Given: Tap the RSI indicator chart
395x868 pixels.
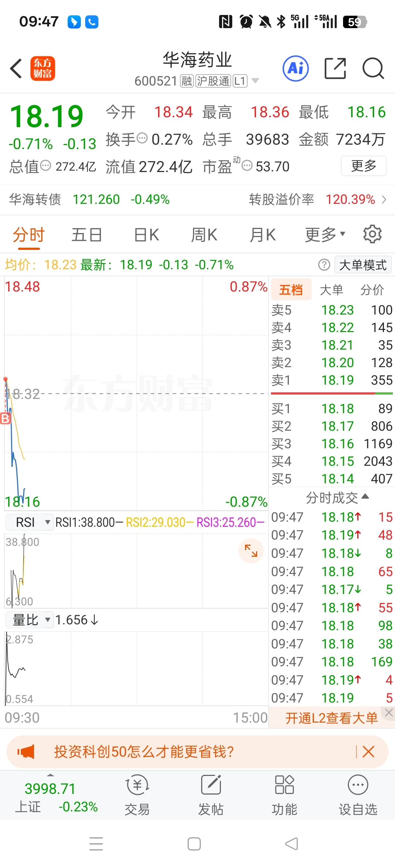Looking at the screenshot, I should [x=136, y=571].
